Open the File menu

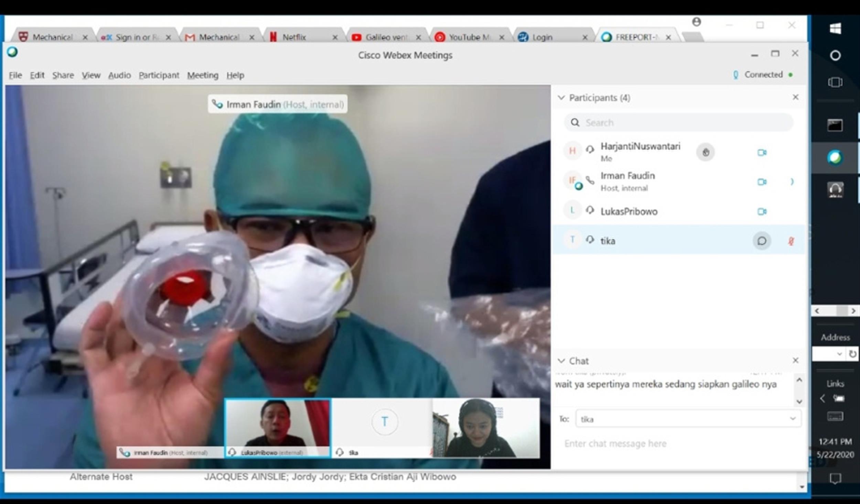point(15,75)
